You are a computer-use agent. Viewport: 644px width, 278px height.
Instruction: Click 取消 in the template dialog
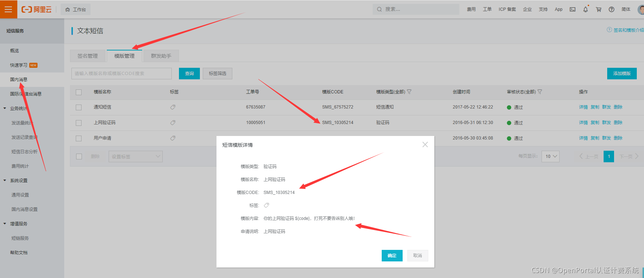(x=418, y=256)
